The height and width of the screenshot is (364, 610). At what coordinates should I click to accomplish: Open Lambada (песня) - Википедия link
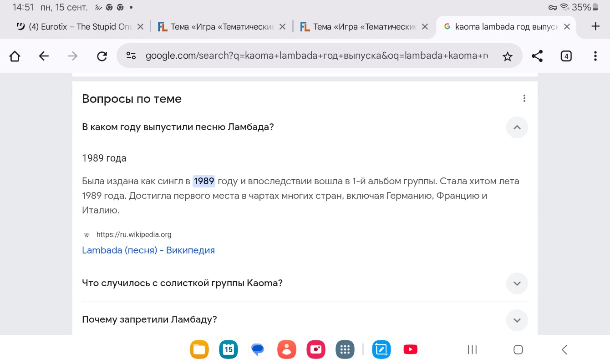coord(148,250)
